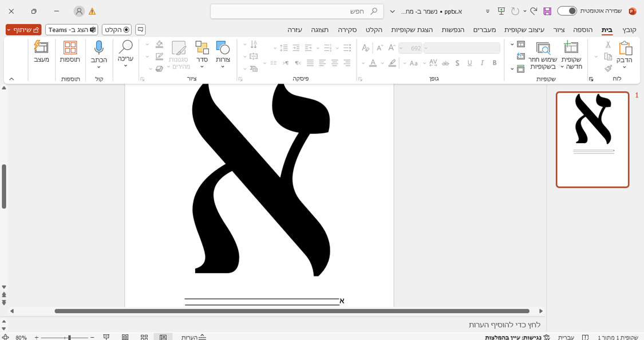Switch to the Animations (הנפשות) tab
This screenshot has width=644, height=340.
point(453,30)
